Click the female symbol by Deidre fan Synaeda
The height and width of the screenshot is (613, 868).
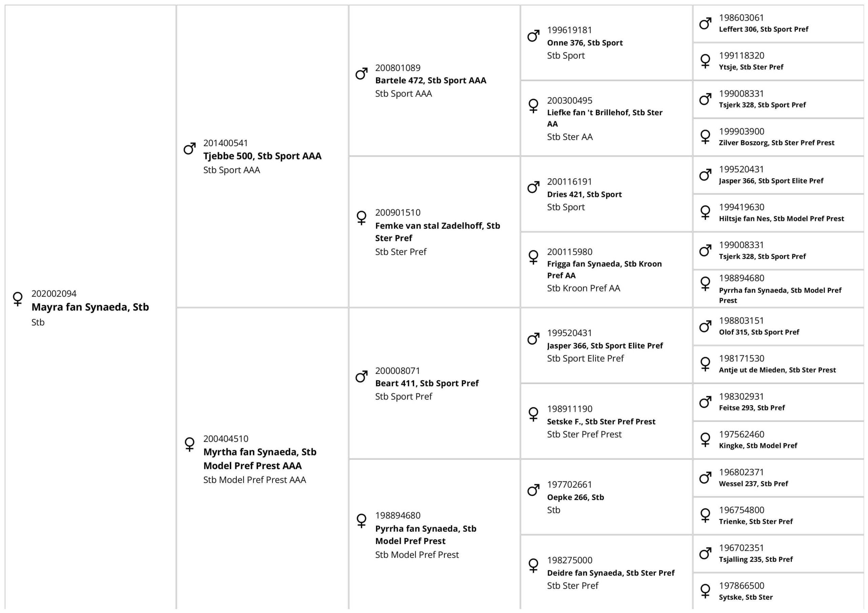pos(533,565)
